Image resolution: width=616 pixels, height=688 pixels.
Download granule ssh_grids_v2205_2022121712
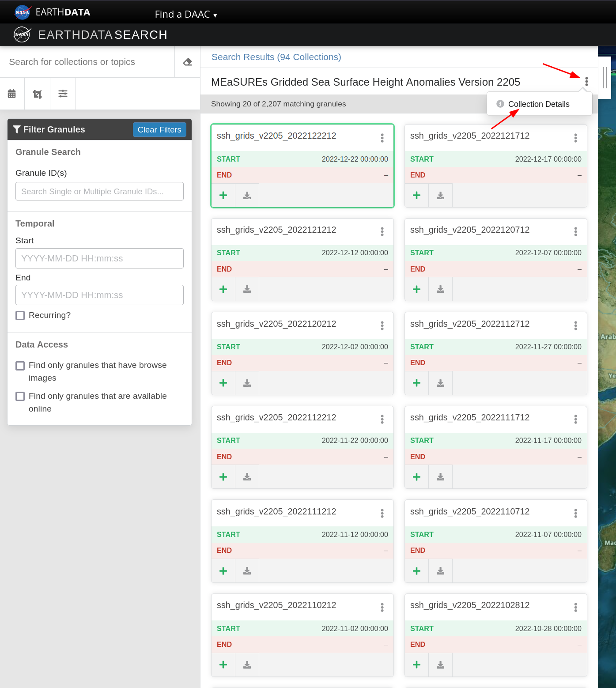point(440,195)
